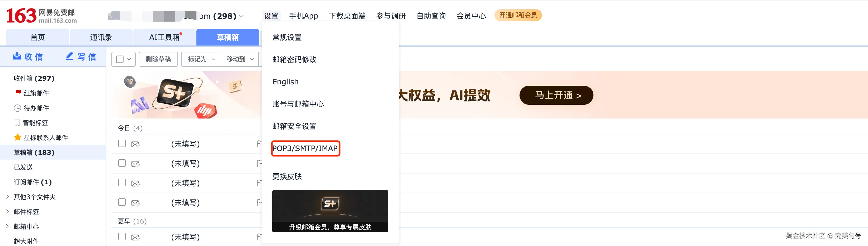The height and width of the screenshot is (246, 868).
Task: Click 删除草稿 button
Action: click(158, 60)
